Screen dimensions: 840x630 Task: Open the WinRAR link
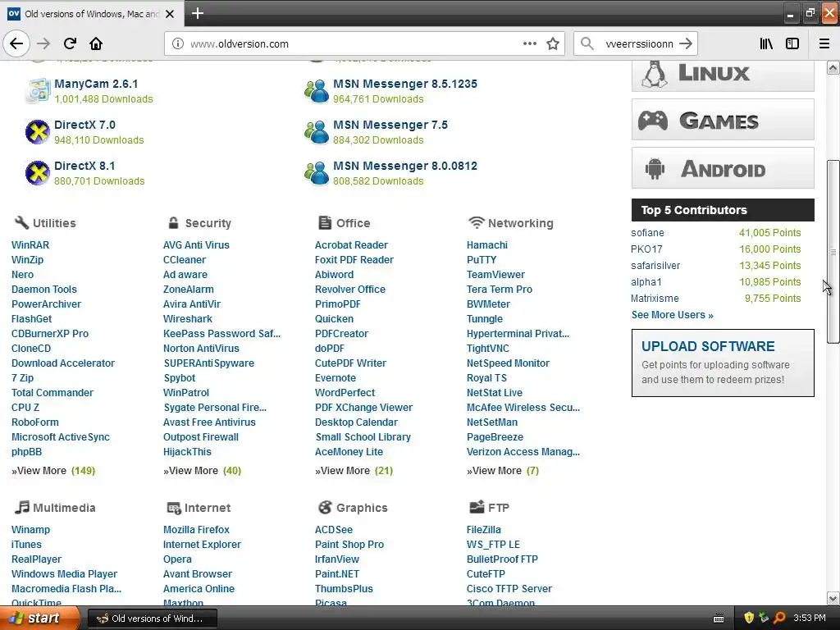(30, 244)
